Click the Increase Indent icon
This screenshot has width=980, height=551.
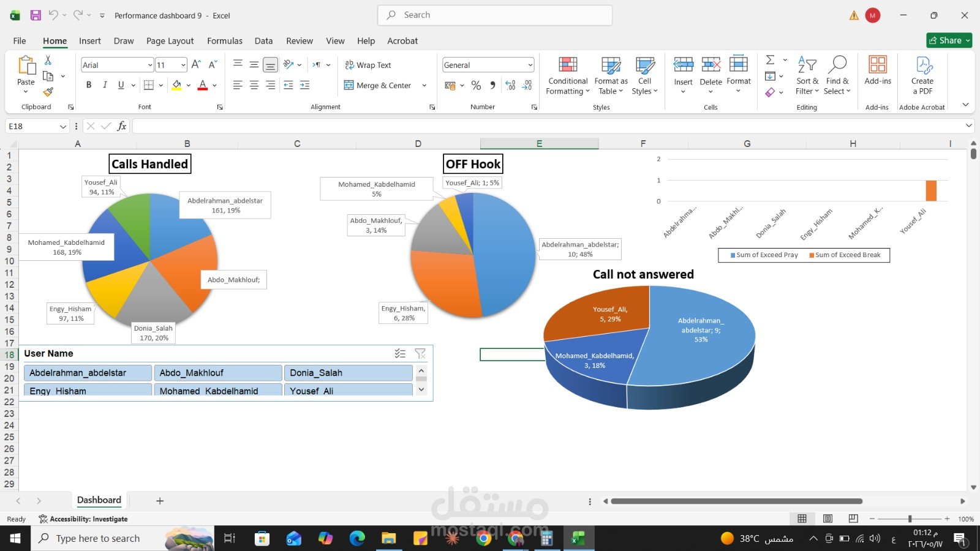pyautogui.click(x=304, y=85)
